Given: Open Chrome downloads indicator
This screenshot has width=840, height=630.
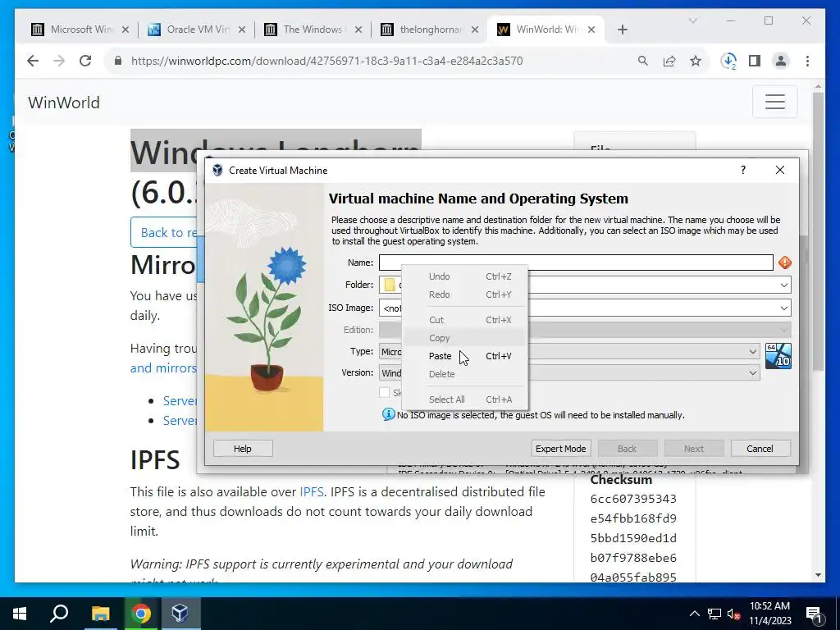Looking at the screenshot, I should click(x=728, y=61).
